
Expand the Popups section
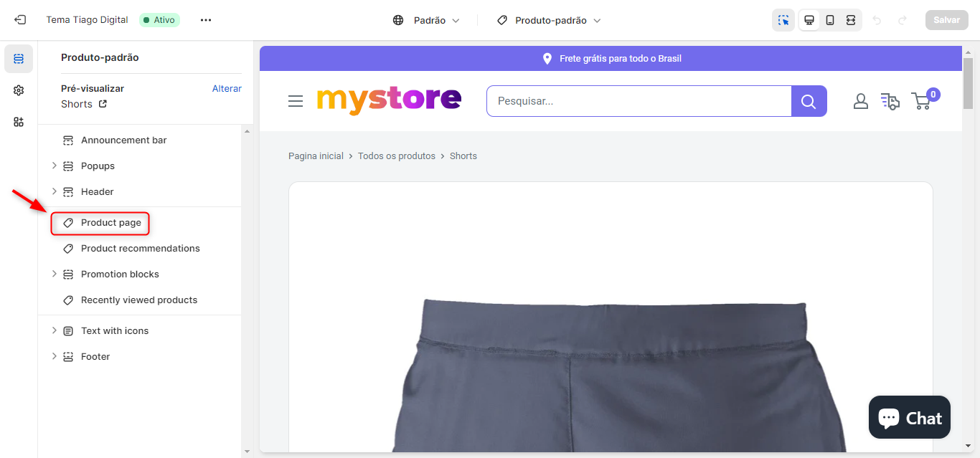click(x=54, y=166)
